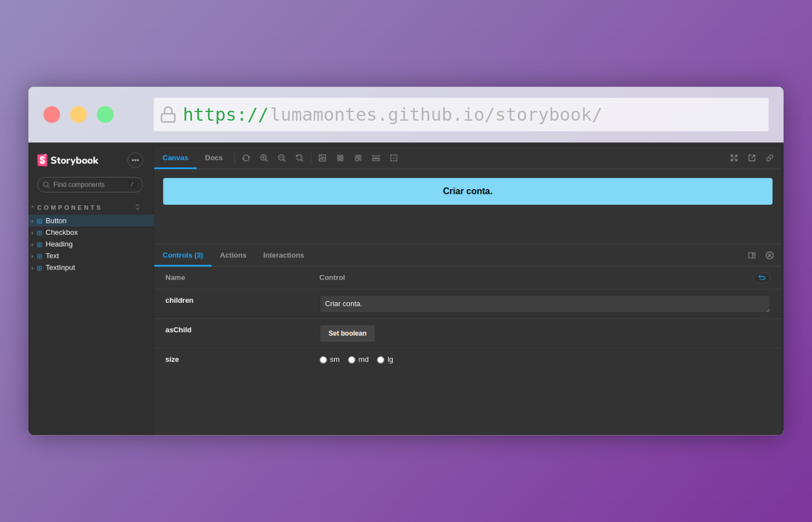This screenshot has height=522, width=812.
Task: Click the Set boolean button
Action: tap(347, 333)
